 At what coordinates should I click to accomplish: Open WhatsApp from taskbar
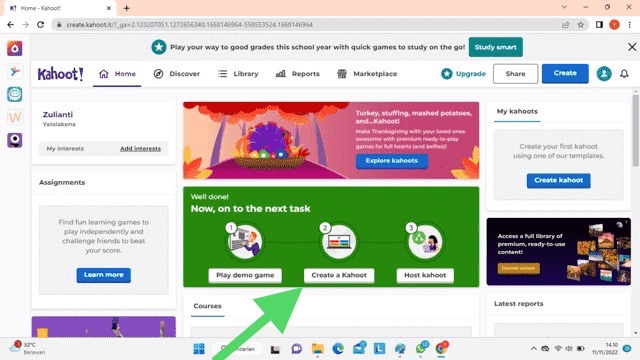click(421, 349)
